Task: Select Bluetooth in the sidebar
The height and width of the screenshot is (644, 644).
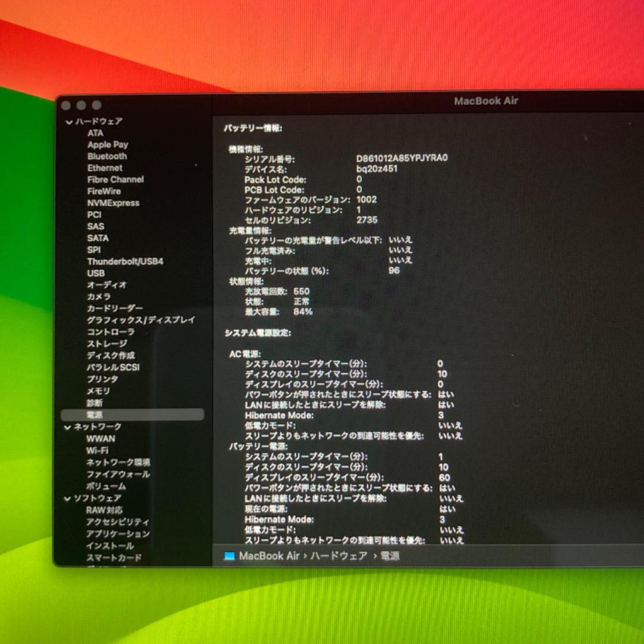Action: [x=107, y=156]
